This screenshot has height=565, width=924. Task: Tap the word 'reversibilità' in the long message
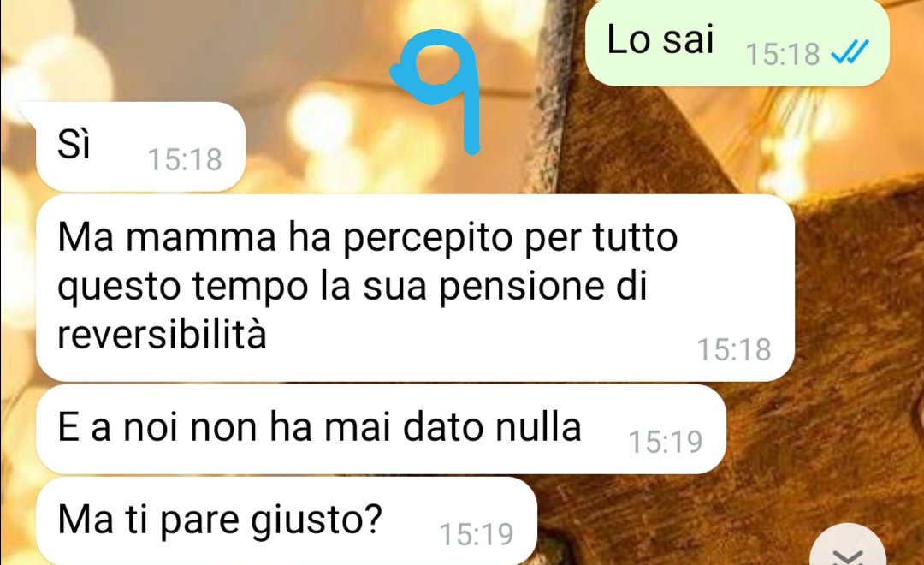pos(162,334)
